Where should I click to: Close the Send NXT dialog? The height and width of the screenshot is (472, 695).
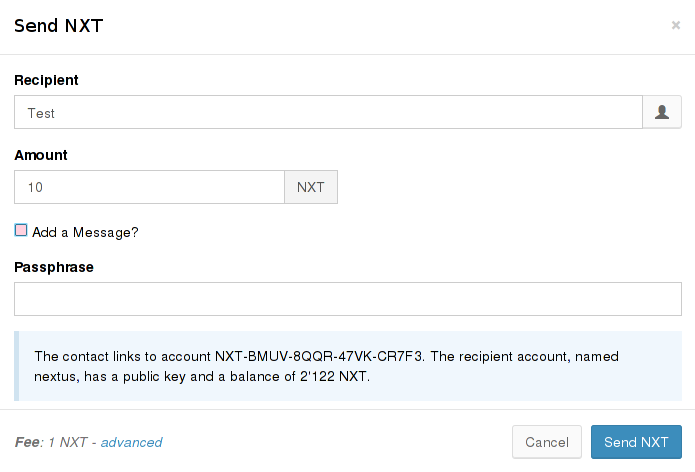tap(676, 26)
